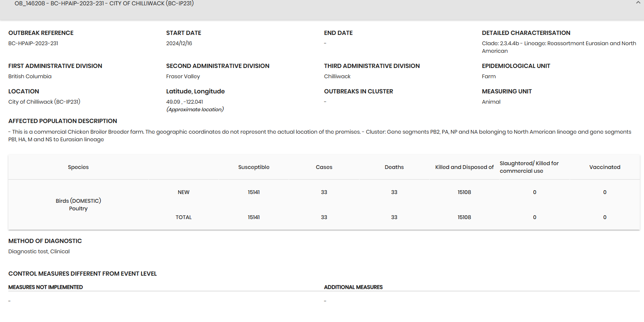Click the Additional Measures heading
This screenshot has height=322, width=644.
(x=353, y=287)
